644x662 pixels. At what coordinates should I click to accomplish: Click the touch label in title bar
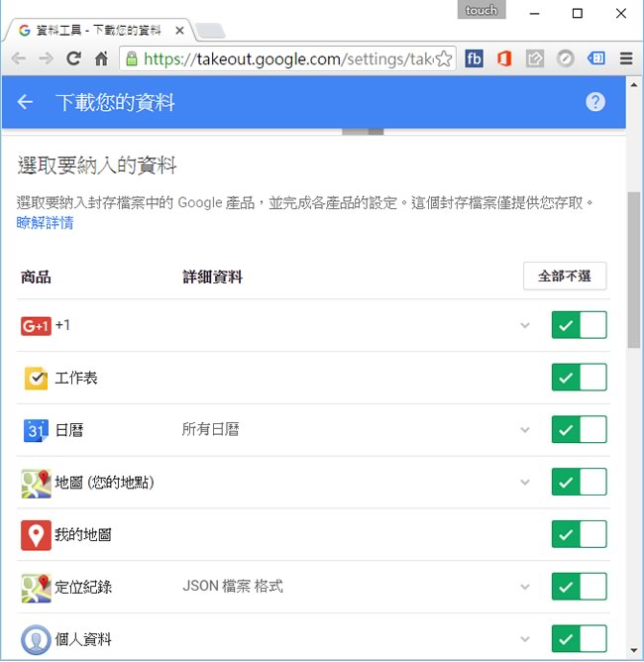(482, 10)
